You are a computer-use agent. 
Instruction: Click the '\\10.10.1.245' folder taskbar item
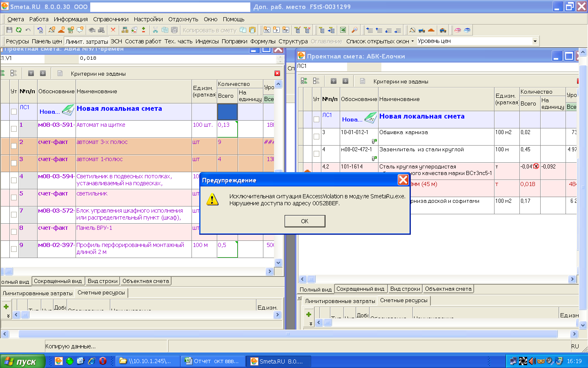coord(148,361)
